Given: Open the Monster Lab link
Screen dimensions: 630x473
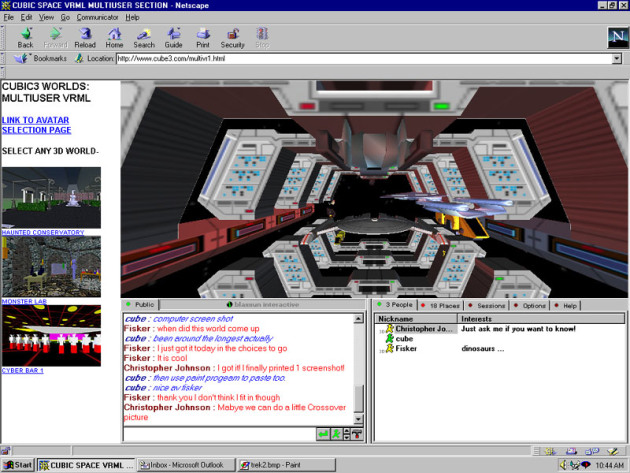Looking at the screenshot, I should click(x=24, y=301).
